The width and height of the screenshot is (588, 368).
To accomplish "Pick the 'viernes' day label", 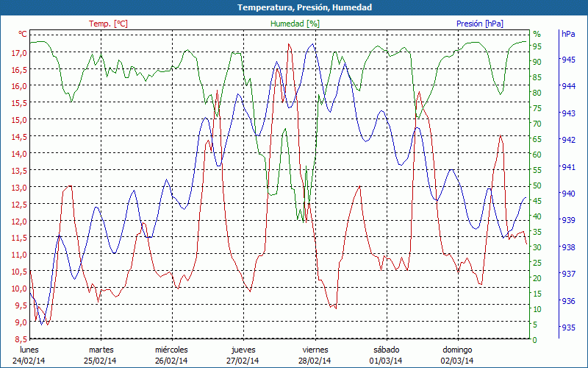I will coord(315,350).
